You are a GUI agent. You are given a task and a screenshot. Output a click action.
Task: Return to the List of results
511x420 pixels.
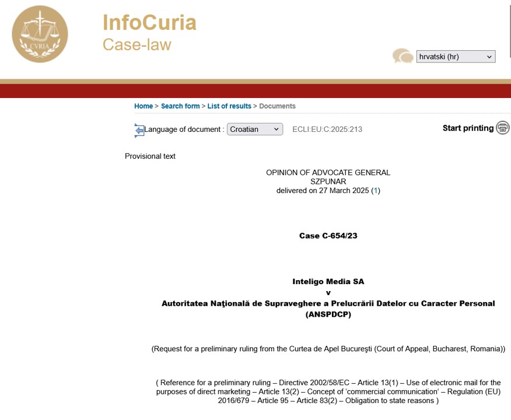229,106
